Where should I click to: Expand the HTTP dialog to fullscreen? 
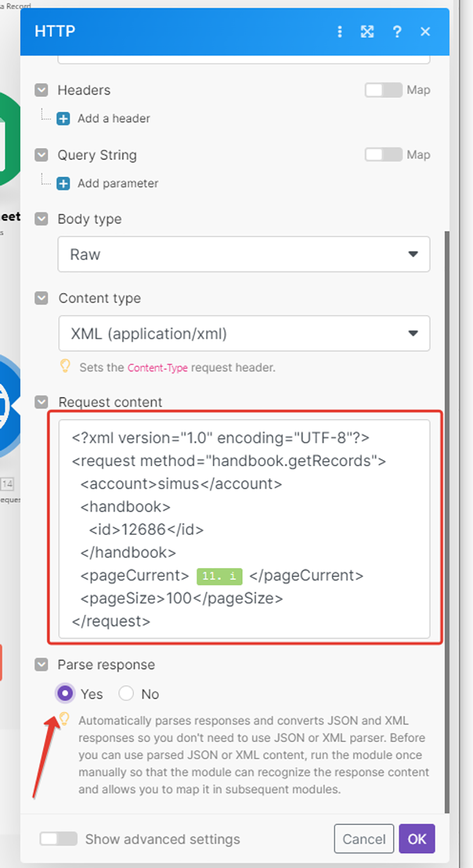coord(367,31)
